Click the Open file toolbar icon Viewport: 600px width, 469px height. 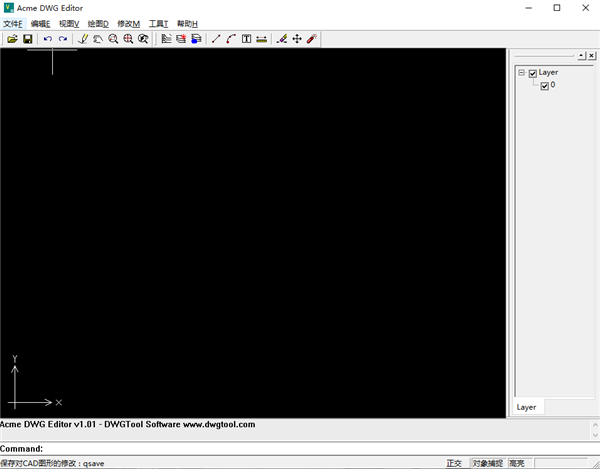12,39
